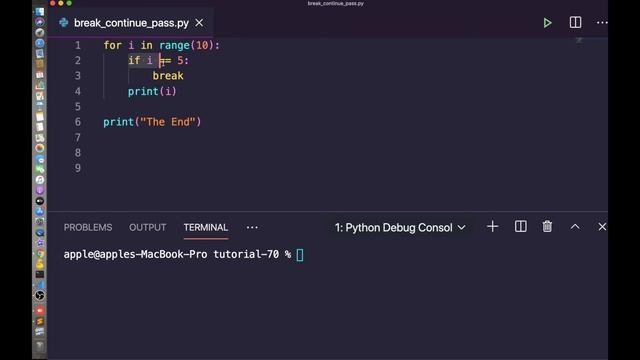Screen dimensions: 640x360
Task: Place cursor on 'break' keyword
Action: [168, 76]
